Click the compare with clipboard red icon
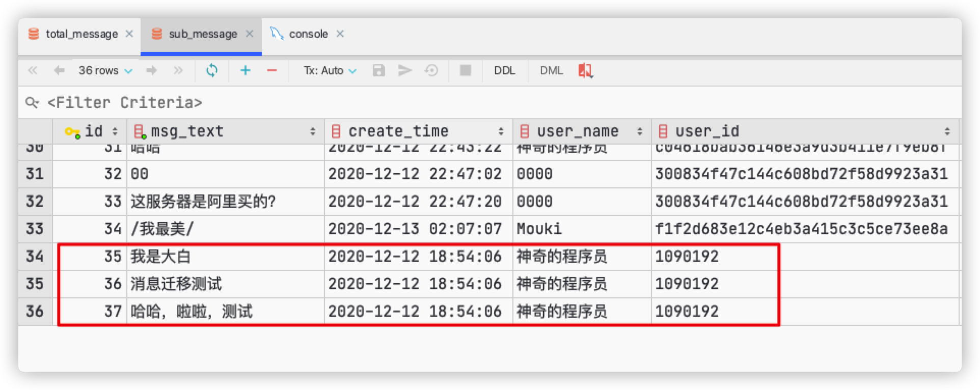The height and width of the screenshot is (390, 980). coord(585,71)
